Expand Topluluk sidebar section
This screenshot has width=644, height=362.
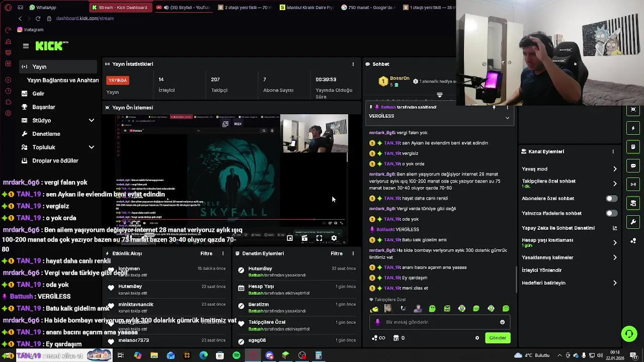pos(92,147)
